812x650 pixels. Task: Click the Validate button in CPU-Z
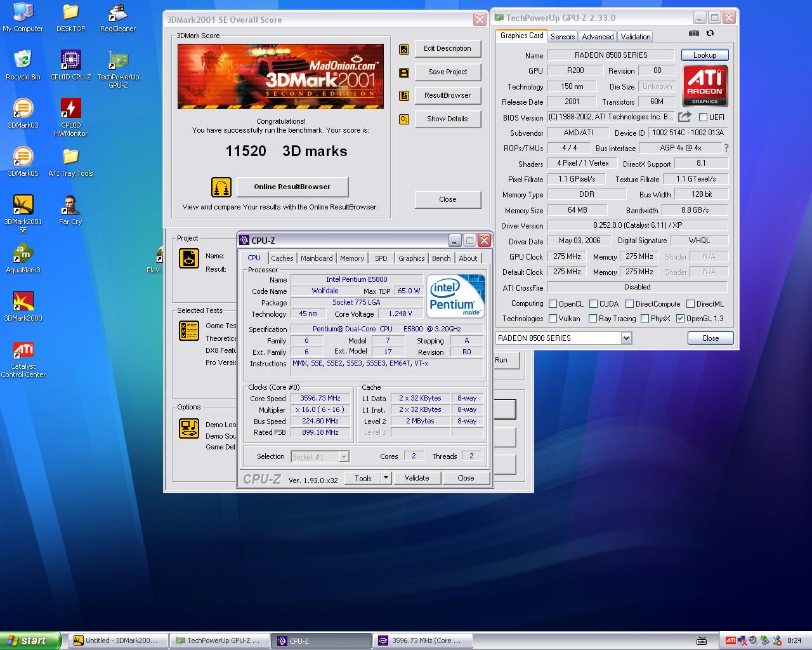click(417, 478)
